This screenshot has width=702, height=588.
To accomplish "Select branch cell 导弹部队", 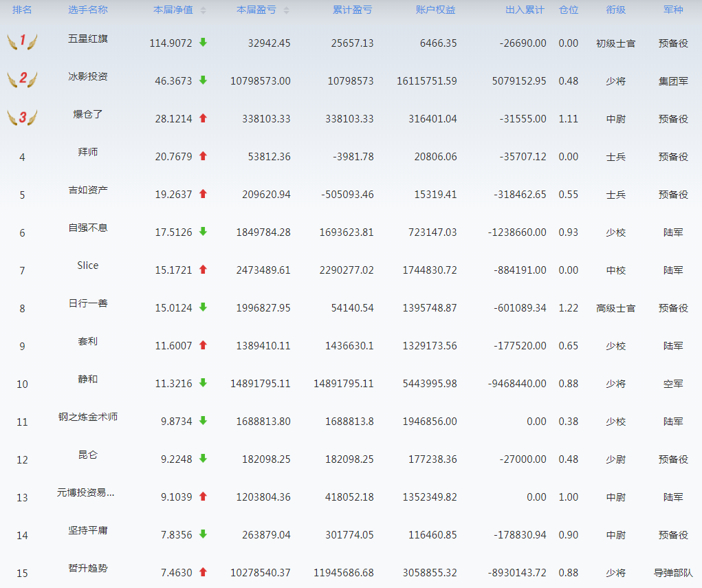I will coord(673,573).
